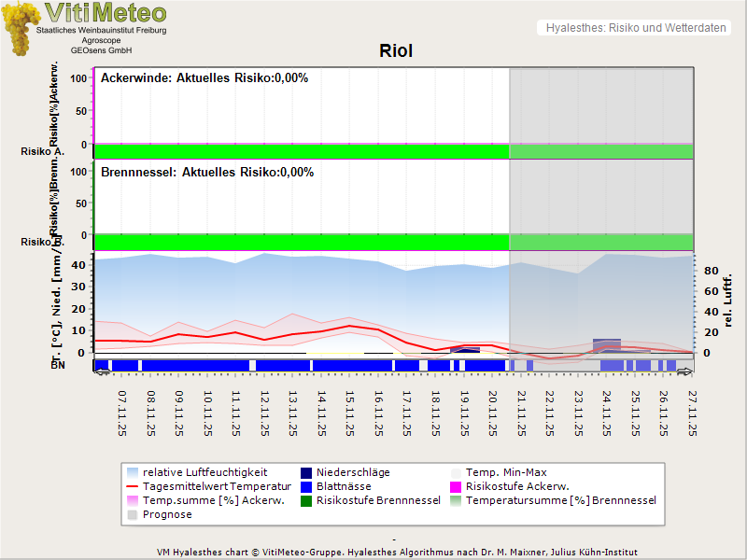
Task: Click the green Ackerwinde risk bar
Action: click(x=301, y=151)
